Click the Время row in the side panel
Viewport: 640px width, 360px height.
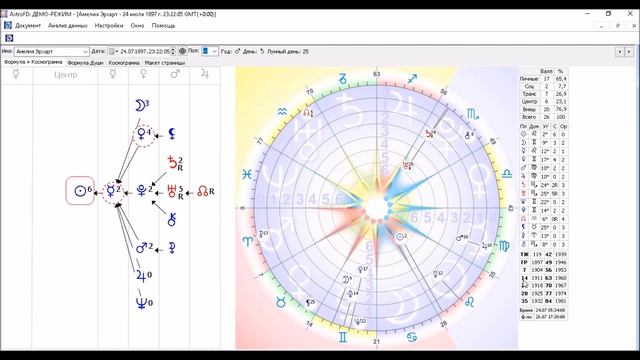point(543,310)
